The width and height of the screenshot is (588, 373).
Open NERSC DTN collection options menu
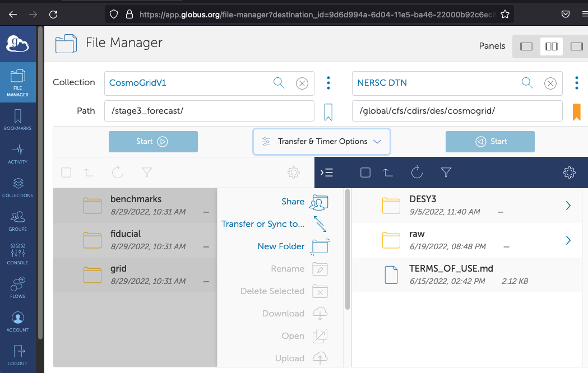coord(576,83)
